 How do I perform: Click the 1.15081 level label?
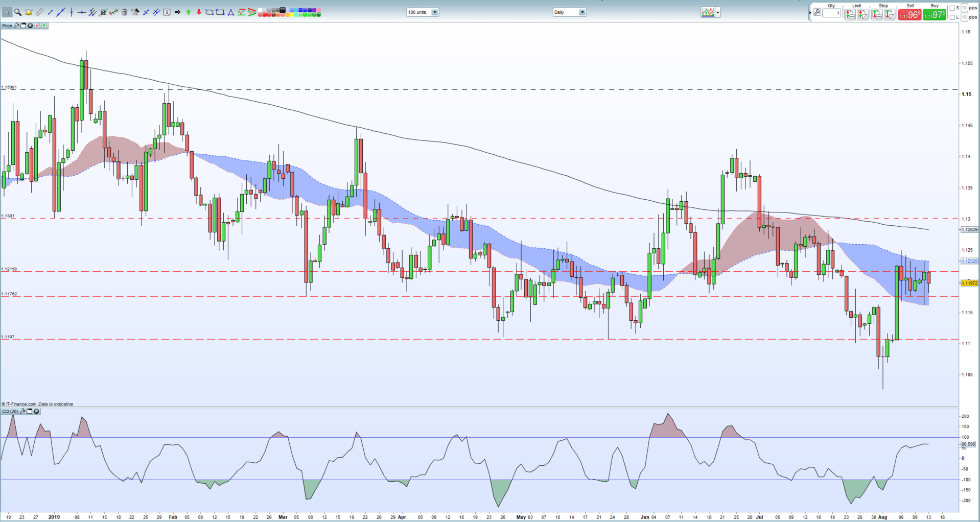[9, 87]
